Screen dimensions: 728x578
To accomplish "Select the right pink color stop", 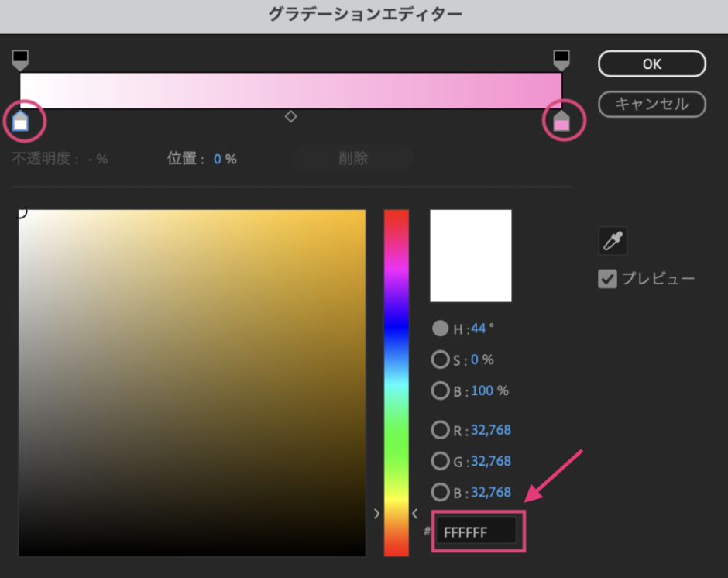I will pos(563,121).
